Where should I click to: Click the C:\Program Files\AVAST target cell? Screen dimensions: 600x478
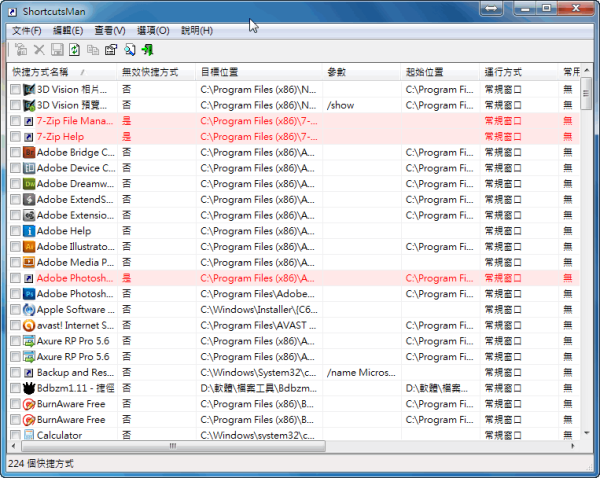258,325
